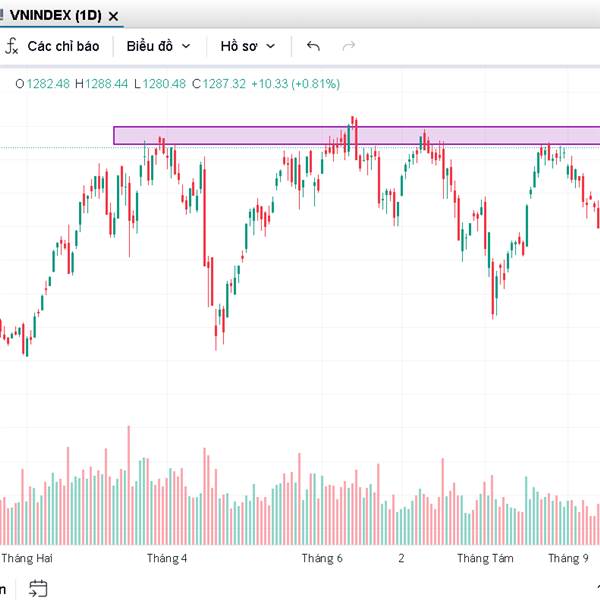Open the Các chỉ báo indicators menu

[x=63, y=46]
